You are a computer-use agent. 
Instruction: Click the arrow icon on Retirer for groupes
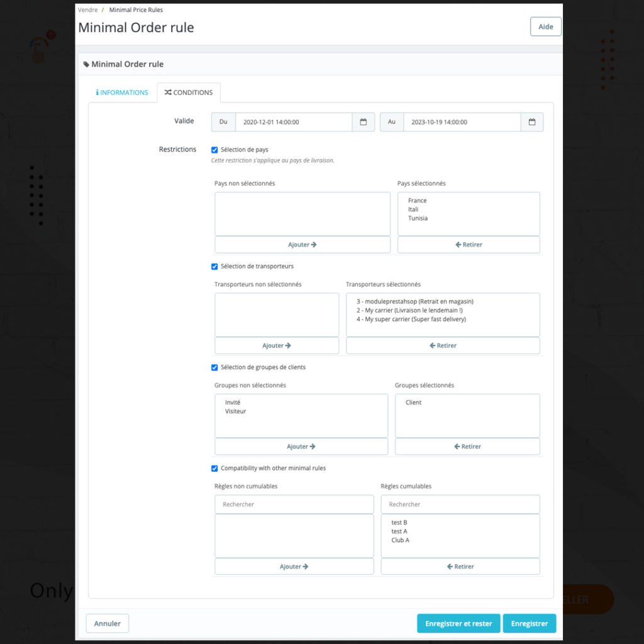tap(457, 447)
